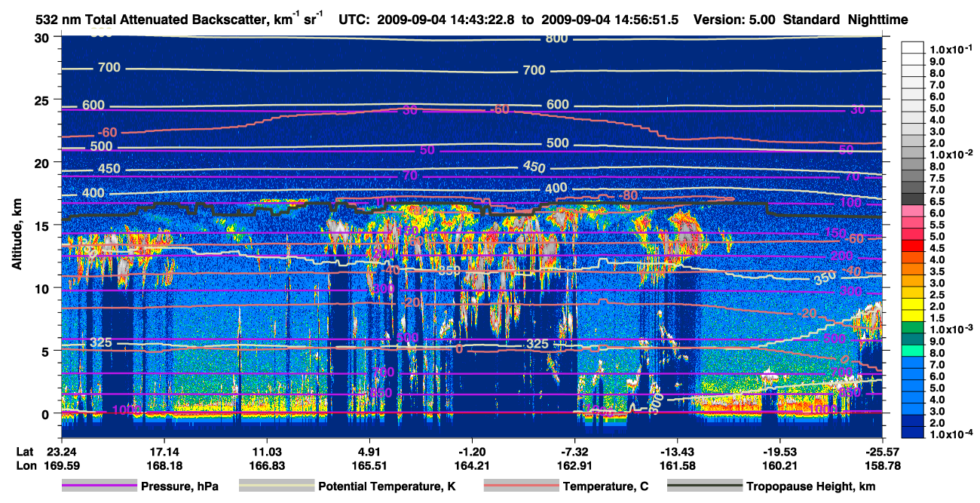This screenshot has height=503, width=980.
Task: Click the magenta 1000 pressure label near surface
Action: (125, 410)
